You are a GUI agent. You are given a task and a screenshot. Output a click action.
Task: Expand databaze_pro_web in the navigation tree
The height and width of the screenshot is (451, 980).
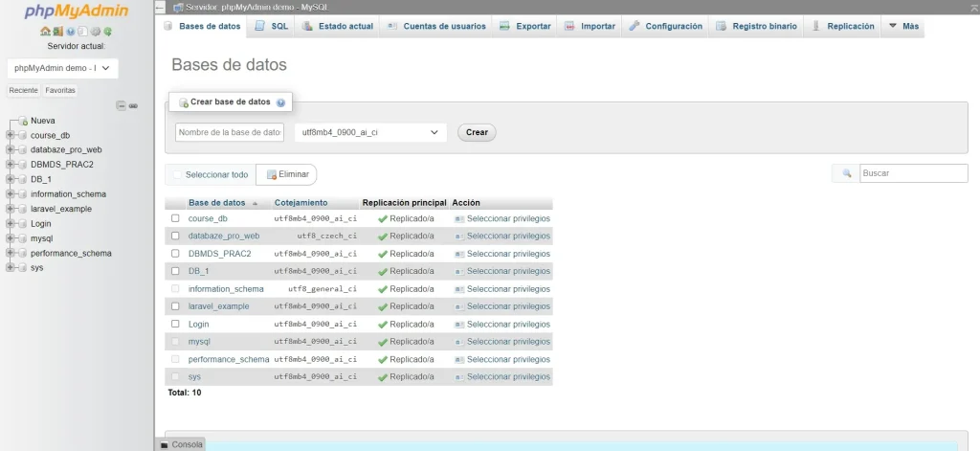coord(10,149)
